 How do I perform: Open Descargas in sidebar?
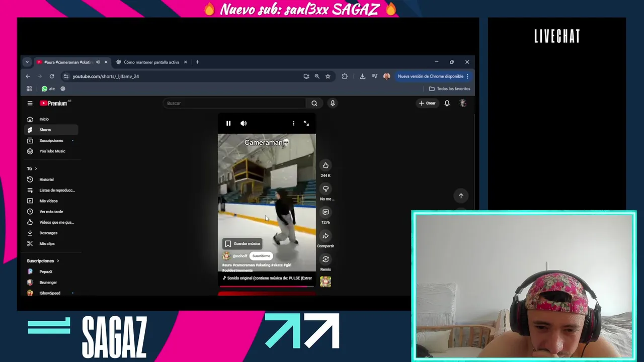(x=51, y=233)
